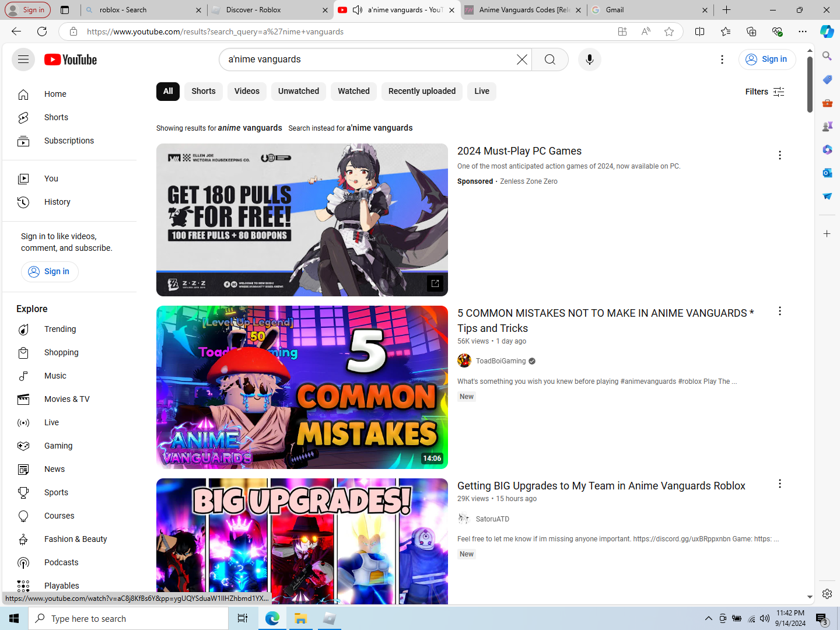Open Subscriptions in sidebar
840x630 pixels.
[70, 141]
